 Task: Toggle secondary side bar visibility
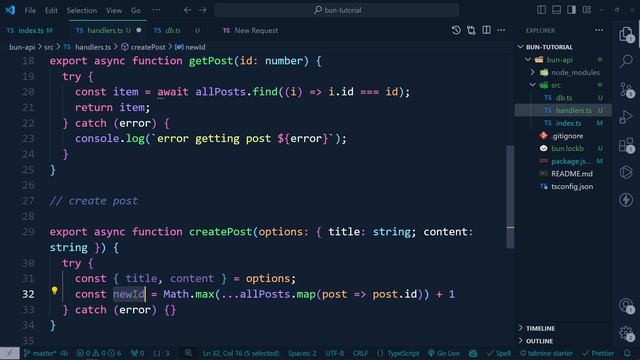click(571, 10)
